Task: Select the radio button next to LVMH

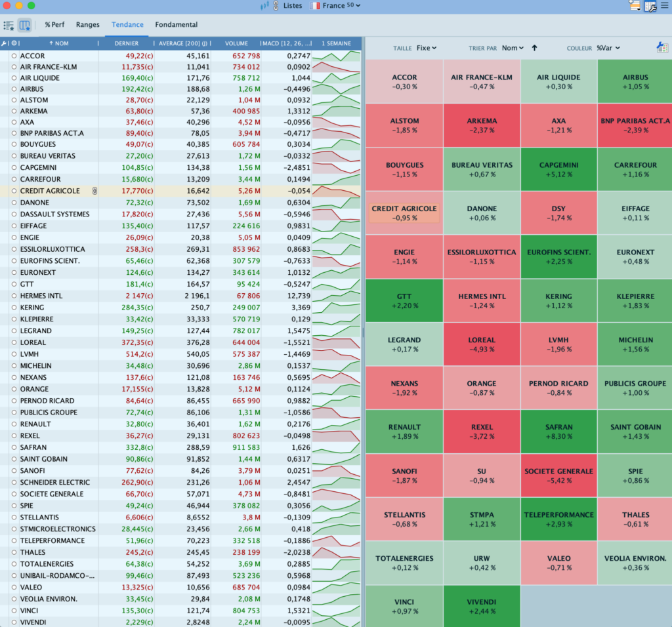Action: (x=14, y=354)
